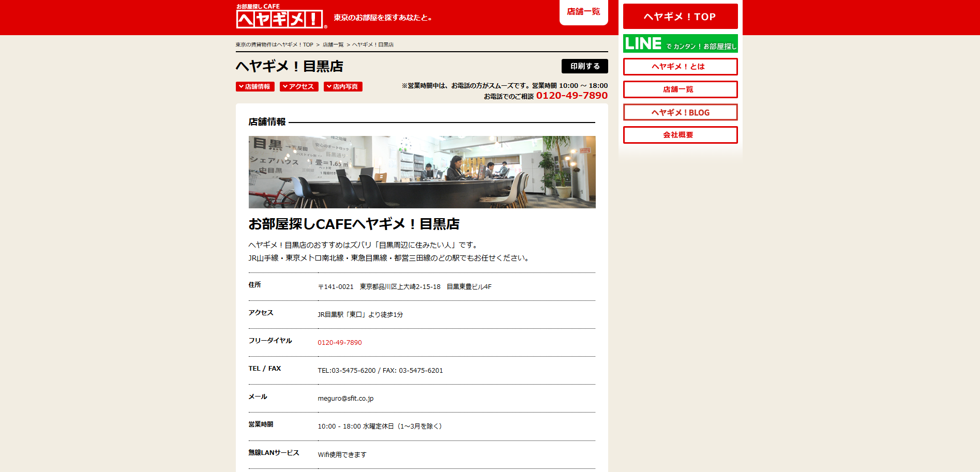Image resolution: width=980 pixels, height=472 pixels.
Task: Open ヘヤギメ！とは sidebar link
Action: point(680,67)
